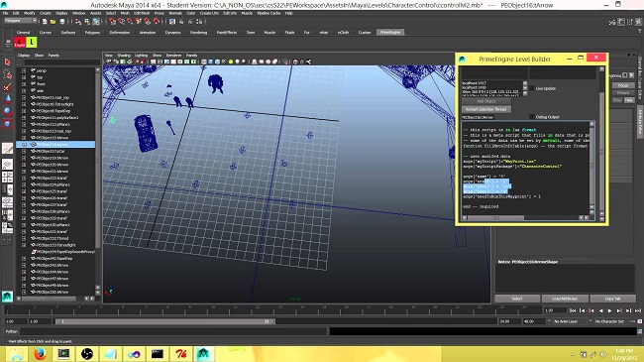Open the Shading menu in the viewport panel
This screenshot has width=644, height=362.
click(x=124, y=56)
